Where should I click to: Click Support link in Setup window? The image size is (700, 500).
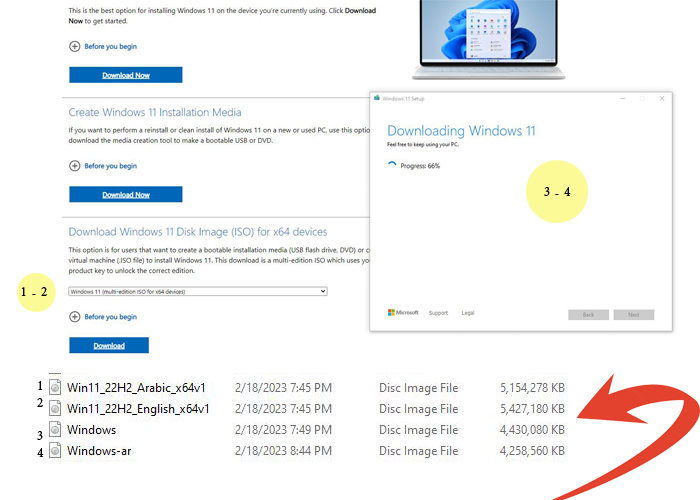click(x=438, y=313)
